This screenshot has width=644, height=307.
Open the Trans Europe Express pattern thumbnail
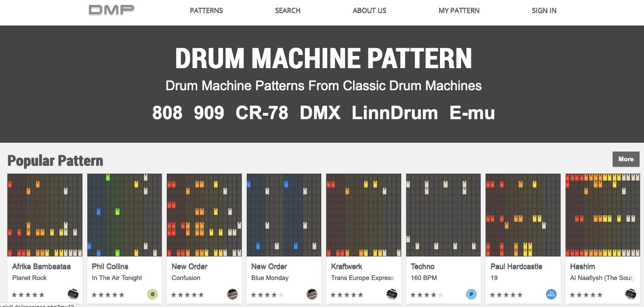click(363, 215)
